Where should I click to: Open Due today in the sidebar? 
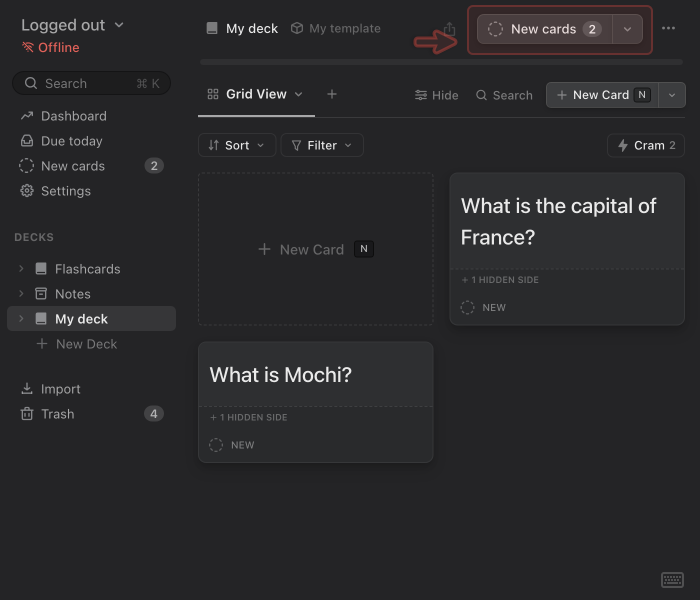click(71, 141)
